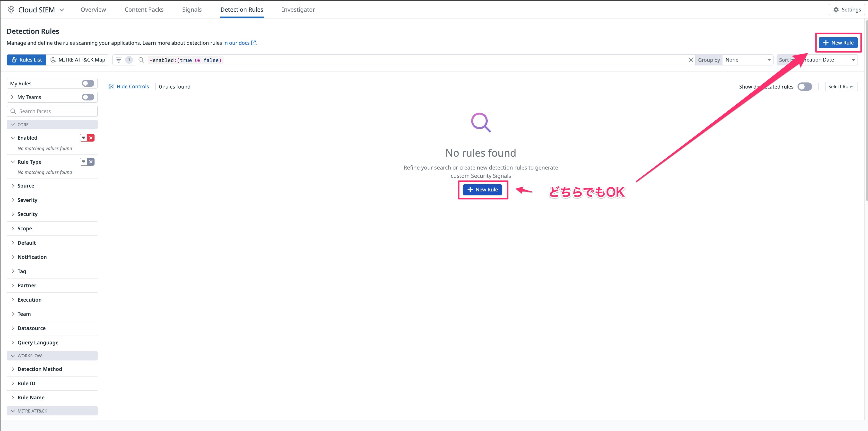Toggle the My Rules switch
Image resolution: width=868 pixels, height=431 pixels.
click(88, 83)
